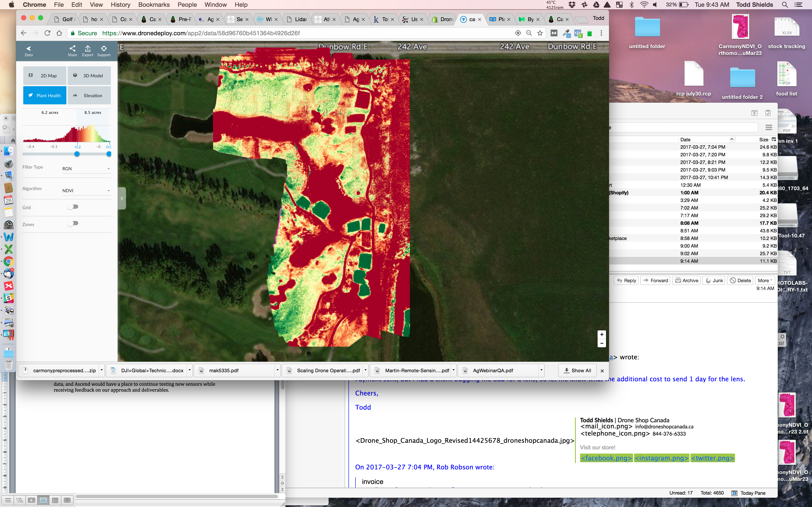Open the Support lifebuoy icon
Image resolution: width=812 pixels, height=507 pixels.
(x=104, y=49)
